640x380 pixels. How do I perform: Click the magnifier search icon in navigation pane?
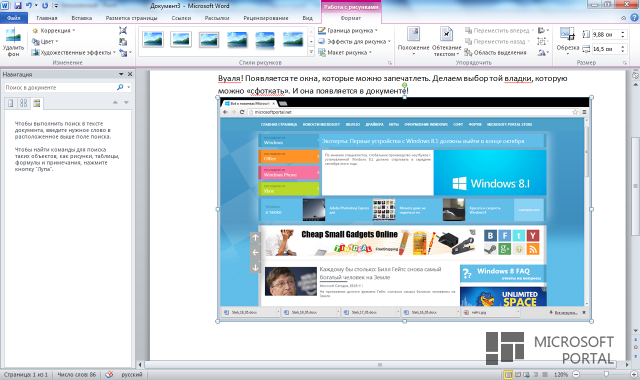(x=120, y=87)
